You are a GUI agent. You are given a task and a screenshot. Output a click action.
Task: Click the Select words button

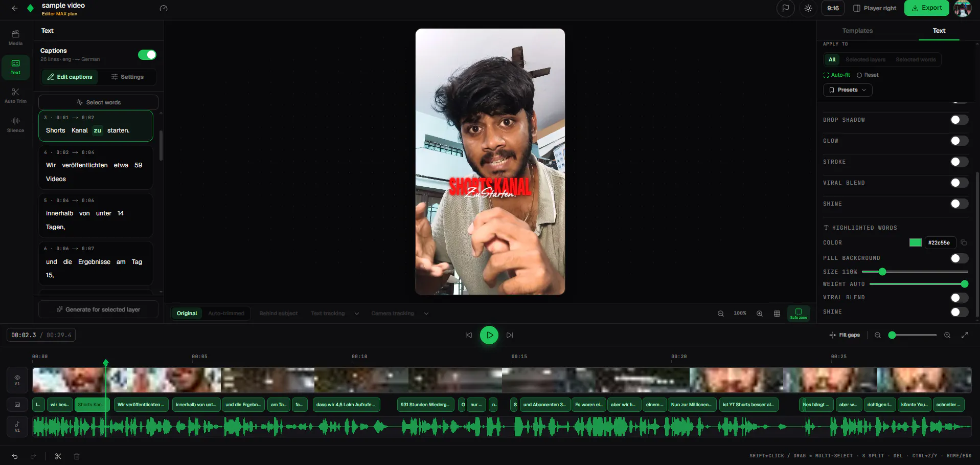click(x=98, y=102)
